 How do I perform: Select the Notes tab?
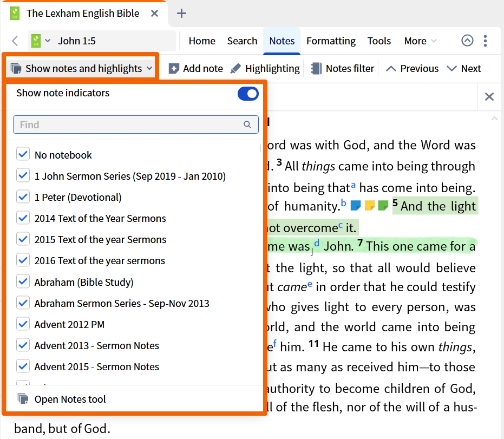(282, 41)
